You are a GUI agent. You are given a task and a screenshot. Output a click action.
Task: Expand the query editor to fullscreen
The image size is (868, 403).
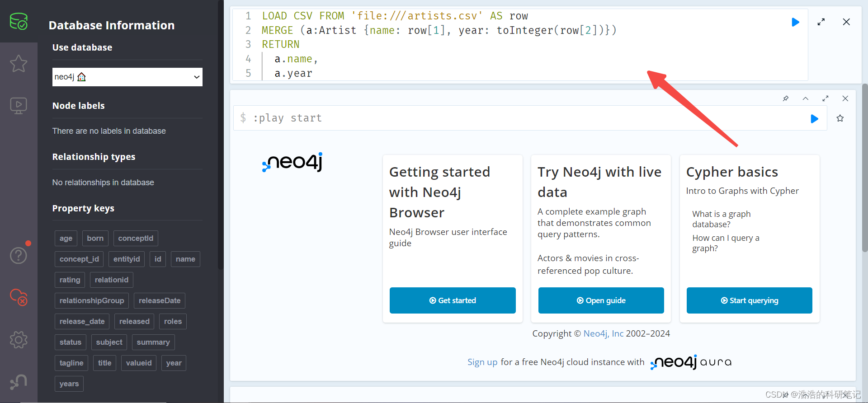point(821,22)
